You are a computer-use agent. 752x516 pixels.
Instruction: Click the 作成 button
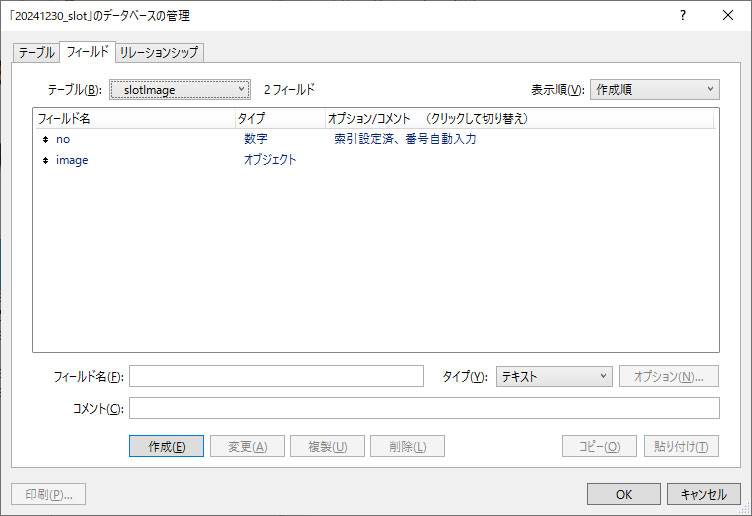[166, 446]
